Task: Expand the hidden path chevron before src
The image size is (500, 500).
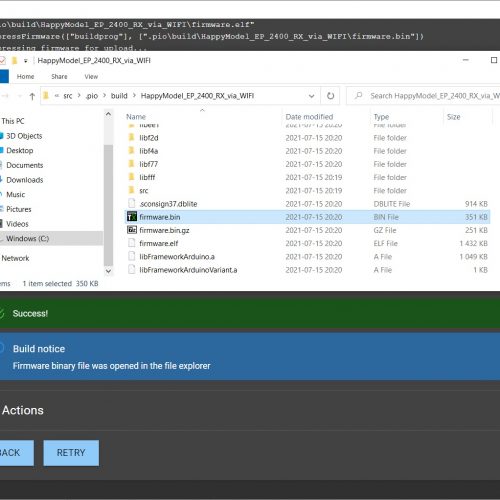Action: click(x=57, y=96)
